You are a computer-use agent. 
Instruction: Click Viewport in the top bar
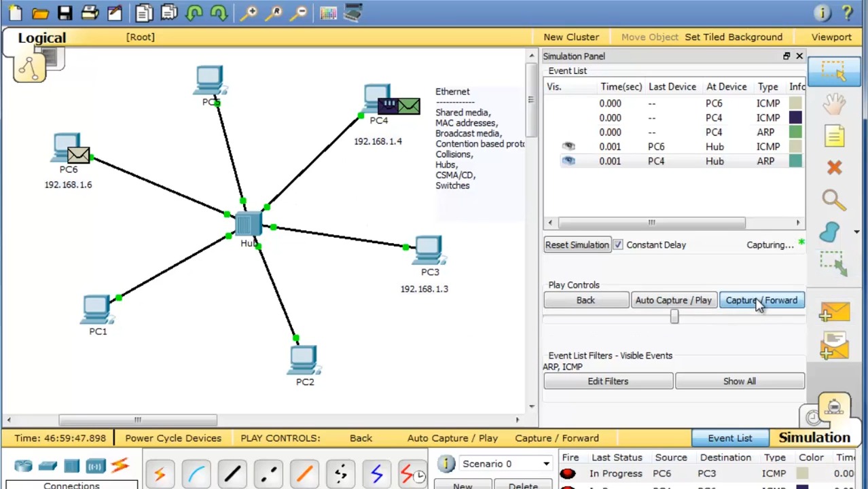[x=831, y=37]
